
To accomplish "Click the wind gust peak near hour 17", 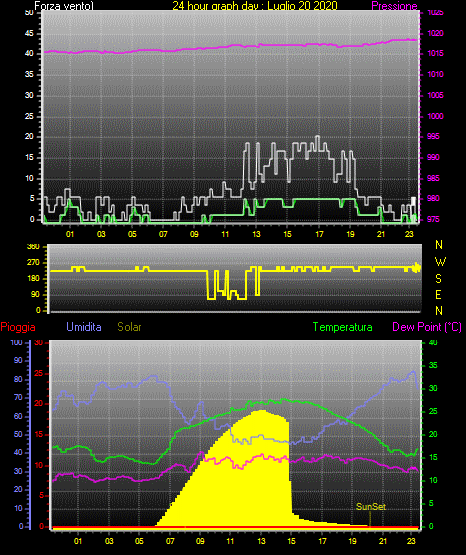I will pyautogui.click(x=317, y=137).
